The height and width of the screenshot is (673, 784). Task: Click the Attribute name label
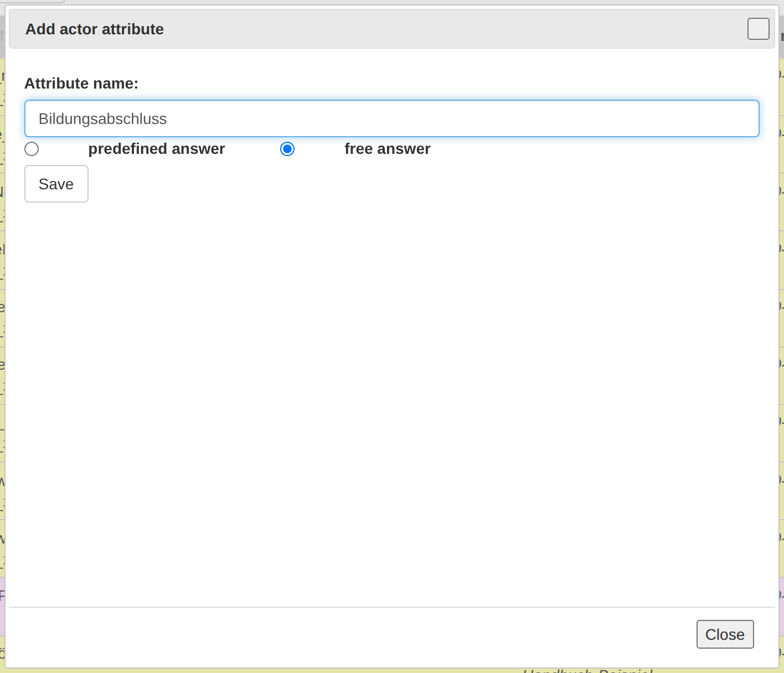81,84
